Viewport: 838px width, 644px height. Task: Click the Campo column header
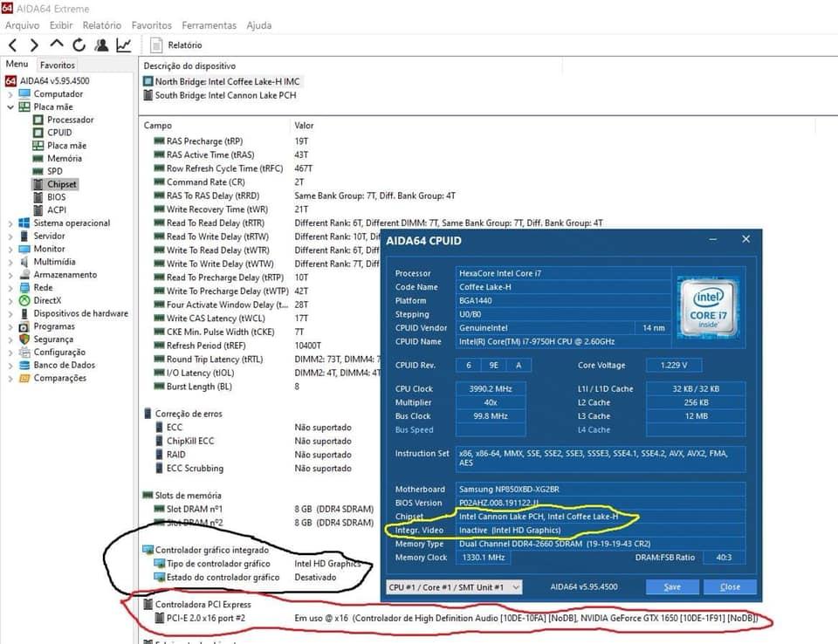click(x=158, y=126)
